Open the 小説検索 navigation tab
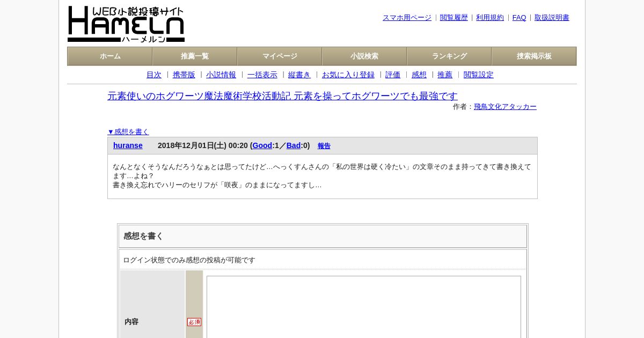 pos(364,56)
